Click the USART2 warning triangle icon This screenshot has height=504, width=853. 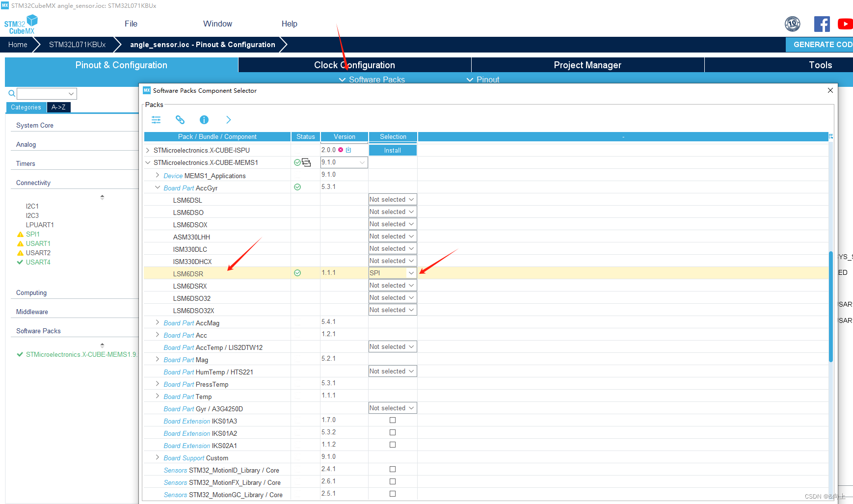point(20,253)
